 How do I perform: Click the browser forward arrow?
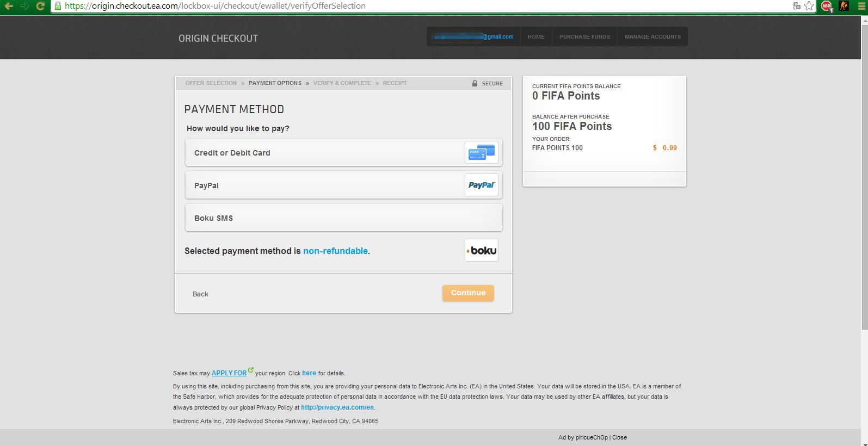pyautogui.click(x=24, y=6)
